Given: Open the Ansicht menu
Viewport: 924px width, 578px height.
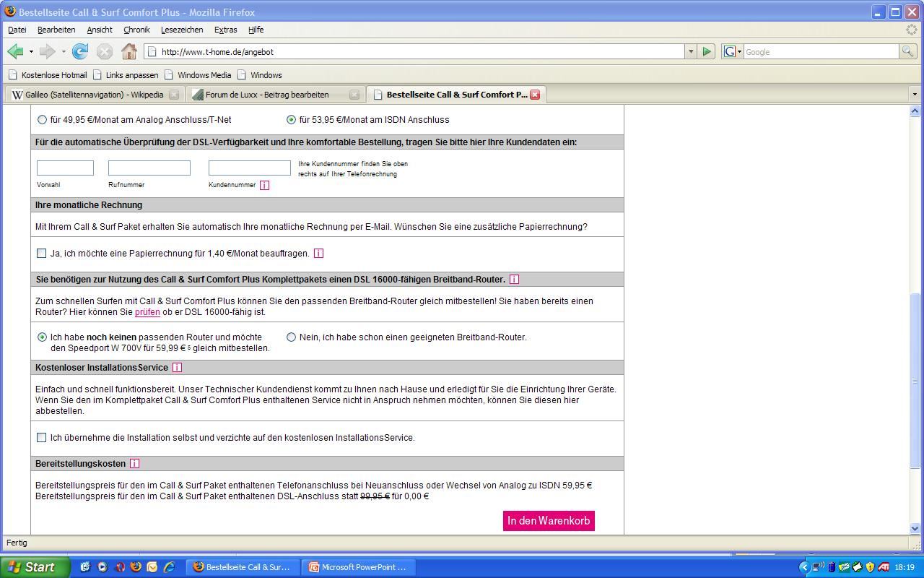Looking at the screenshot, I should [100, 30].
